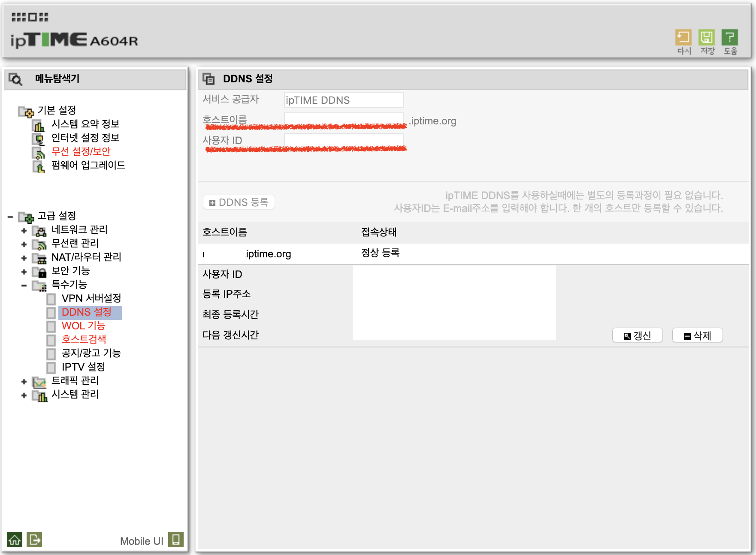This screenshot has width=756, height=555.
Task: Expand the 보안 기능 node
Action: coord(24,272)
